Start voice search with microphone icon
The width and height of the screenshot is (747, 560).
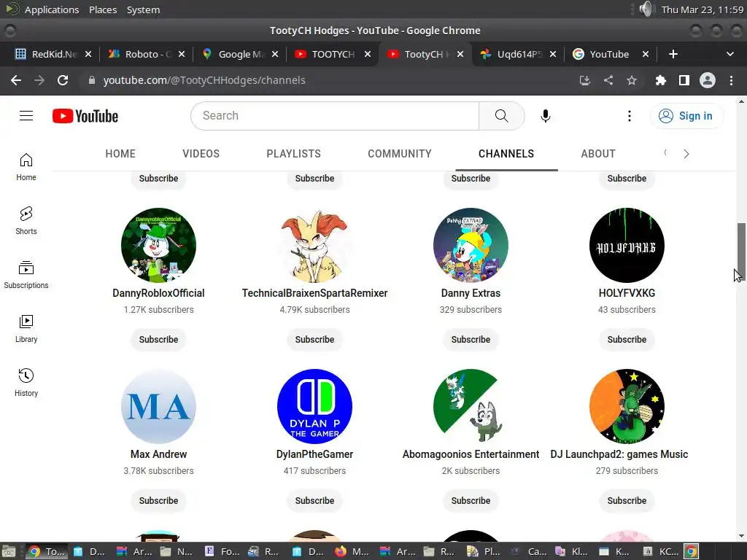pyautogui.click(x=546, y=116)
